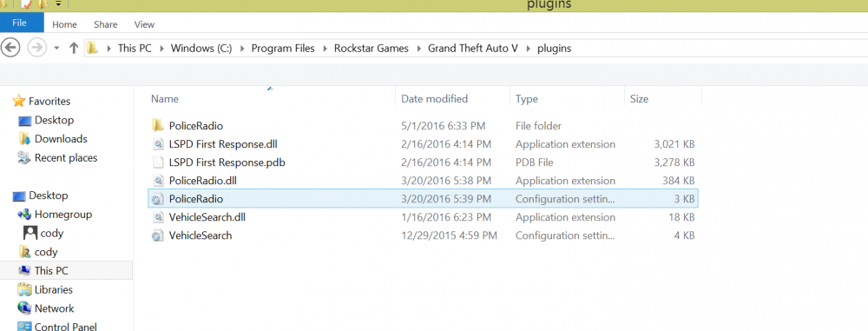Viewport: 868px width, 331px height.
Task: Expand the chevron after This PC breadcrumb
Action: pyautogui.click(x=161, y=49)
